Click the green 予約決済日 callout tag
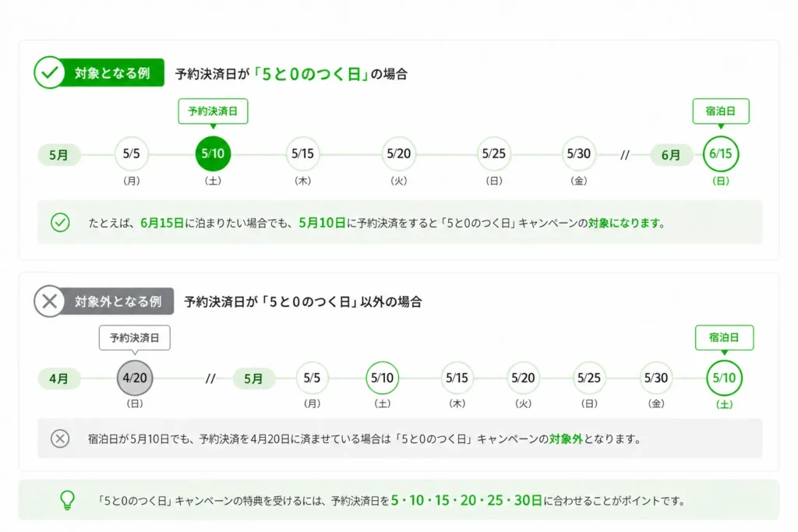This screenshot has height=532, width=798. [213, 111]
